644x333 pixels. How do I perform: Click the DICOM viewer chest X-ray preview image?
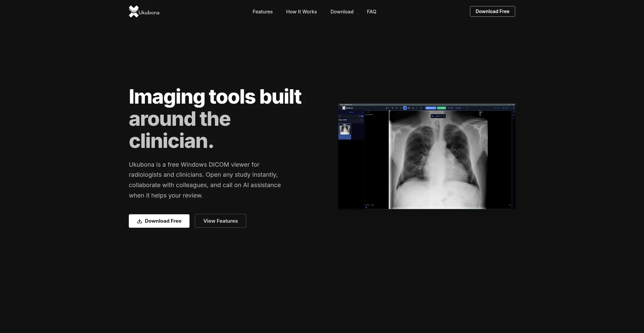pos(426,156)
